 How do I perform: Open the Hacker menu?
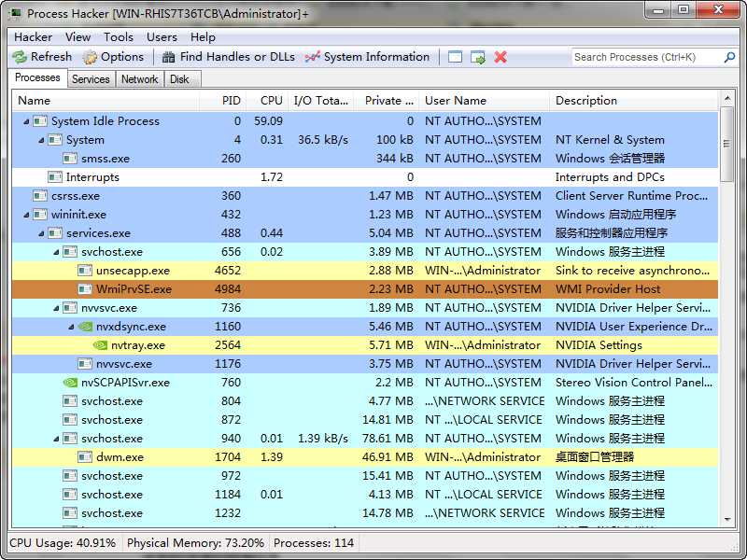pos(33,37)
